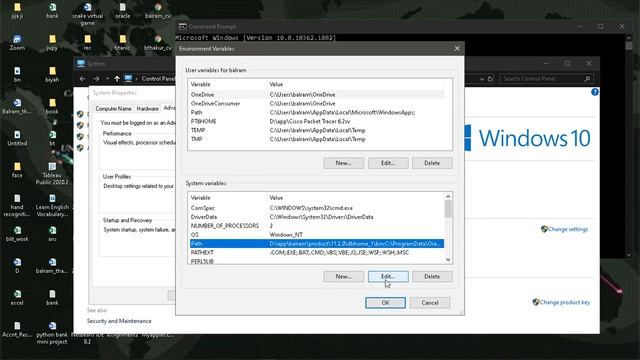Click New under User variables

tap(343, 163)
